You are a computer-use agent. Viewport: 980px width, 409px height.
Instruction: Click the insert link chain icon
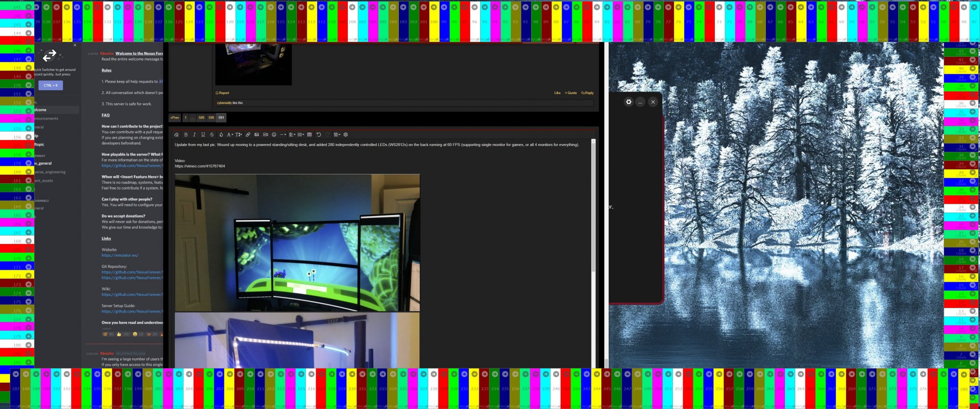point(248,135)
